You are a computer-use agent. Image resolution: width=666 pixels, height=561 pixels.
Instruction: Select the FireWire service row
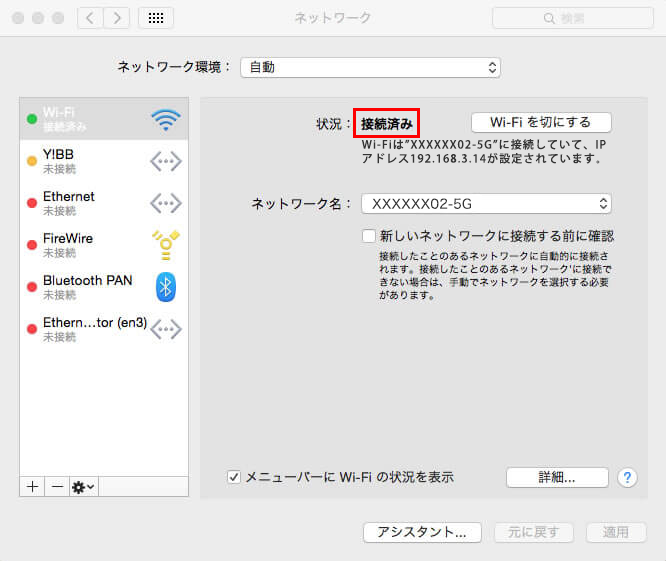tap(104, 245)
